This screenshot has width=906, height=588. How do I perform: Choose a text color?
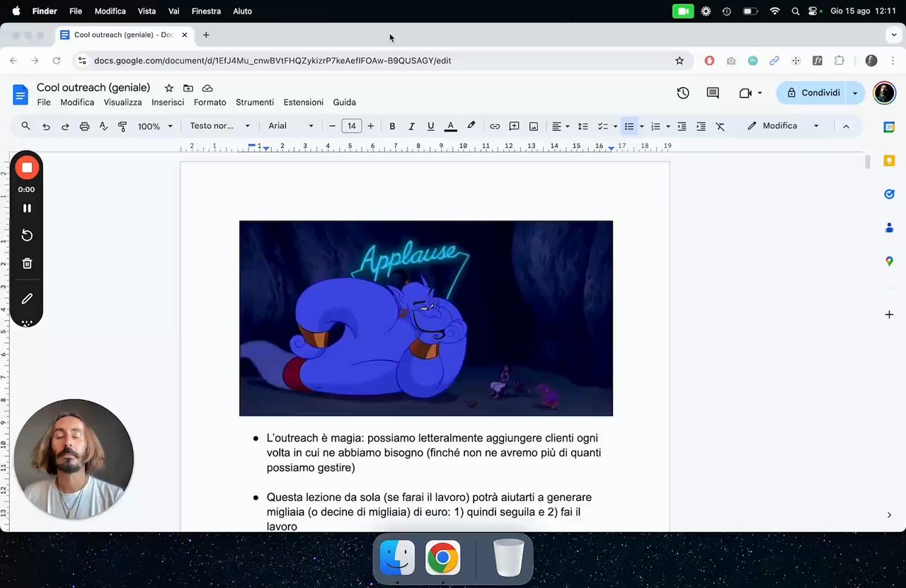pos(450,126)
